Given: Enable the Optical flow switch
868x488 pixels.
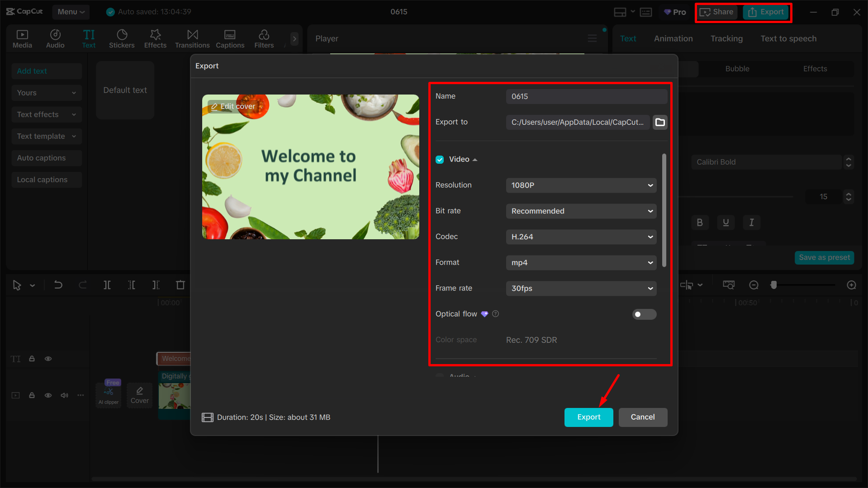Looking at the screenshot, I should 644,314.
